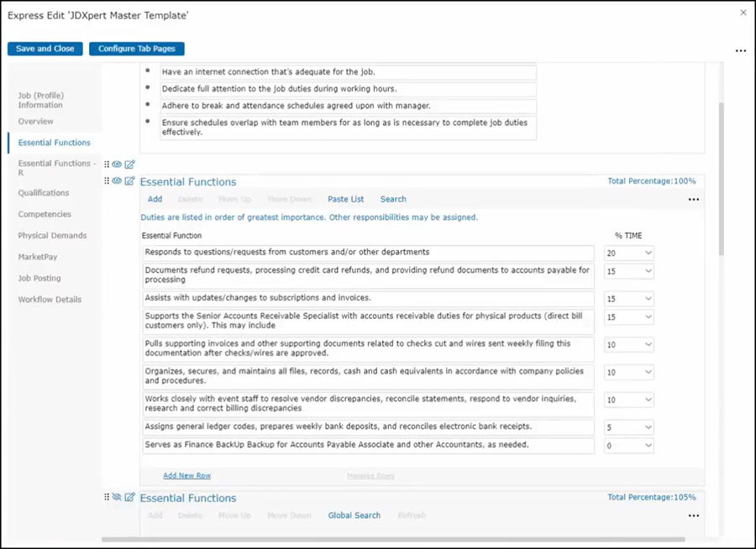
Task: Toggle crossed-out eye on 105% Essential Functions section
Action: 118,498
